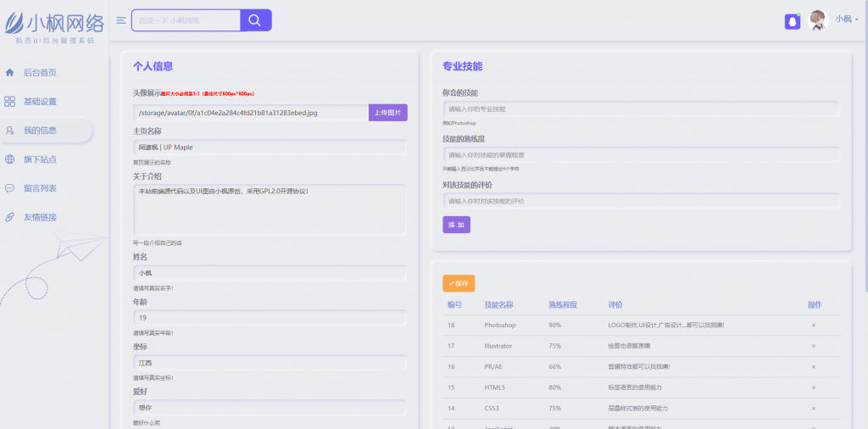
Task: Click the 操作 column header
Action: point(815,305)
